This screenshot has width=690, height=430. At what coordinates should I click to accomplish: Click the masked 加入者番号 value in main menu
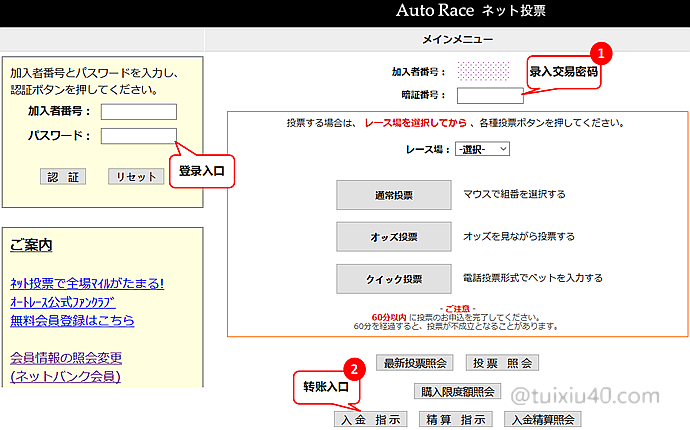coord(483,71)
